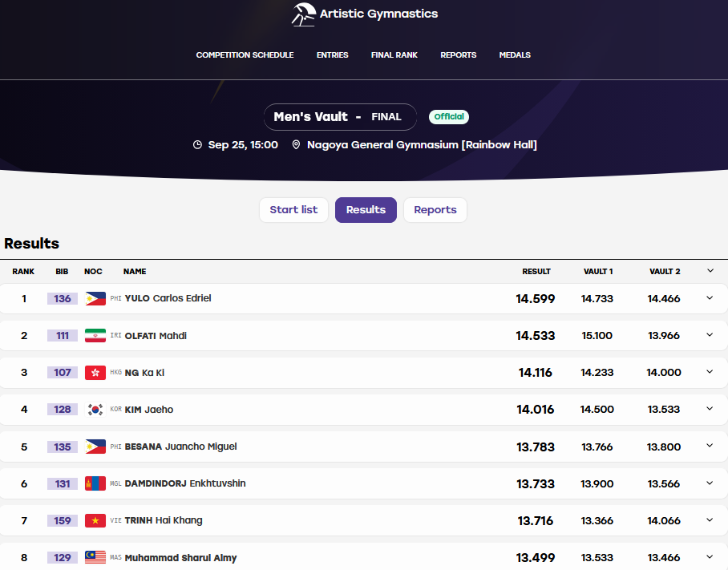Click athlete name YULO Carlos Edriel
The width and height of the screenshot is (728, 570).
[x=168, y=298]
